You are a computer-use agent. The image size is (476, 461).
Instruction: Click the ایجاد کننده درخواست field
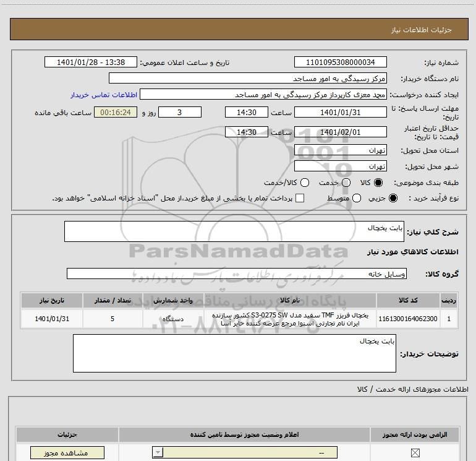pyautogui.click(x=263, y=95)
